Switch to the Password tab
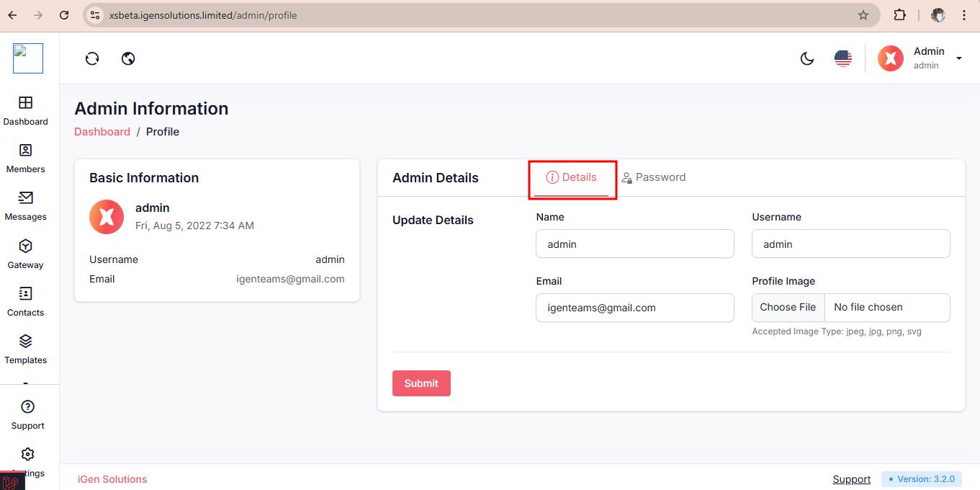 tap(654, 177)
